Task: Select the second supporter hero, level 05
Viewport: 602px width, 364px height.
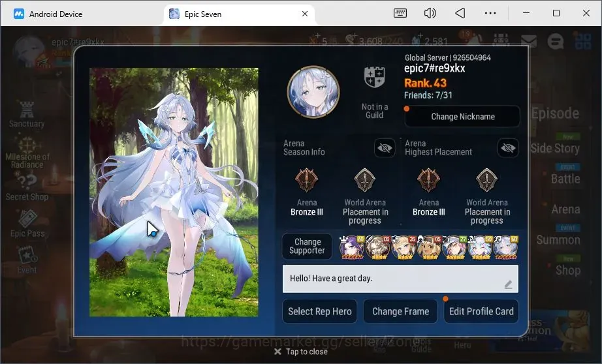Action: click(x=377, y=247)
